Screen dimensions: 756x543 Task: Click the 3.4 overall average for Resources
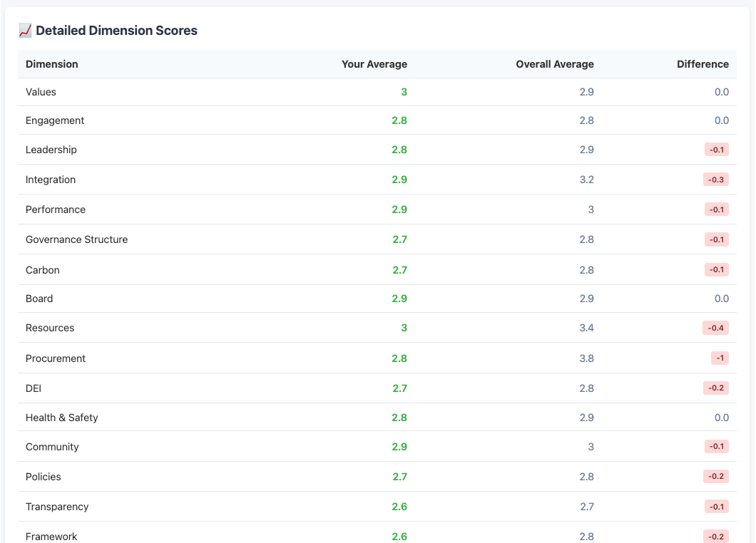(x=586, y=328)
